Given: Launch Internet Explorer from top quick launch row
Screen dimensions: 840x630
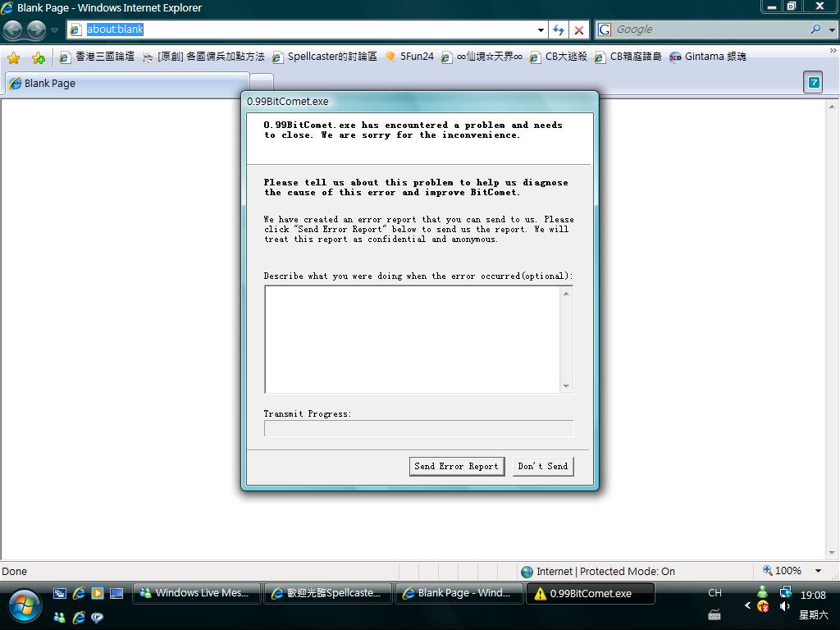Looking at the screenshot, I should (x=79, y=593).
